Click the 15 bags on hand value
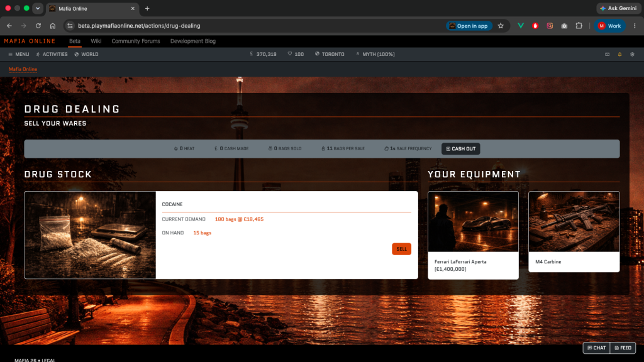This screenshot has width=644, height=362. click(x=203, y=233)
